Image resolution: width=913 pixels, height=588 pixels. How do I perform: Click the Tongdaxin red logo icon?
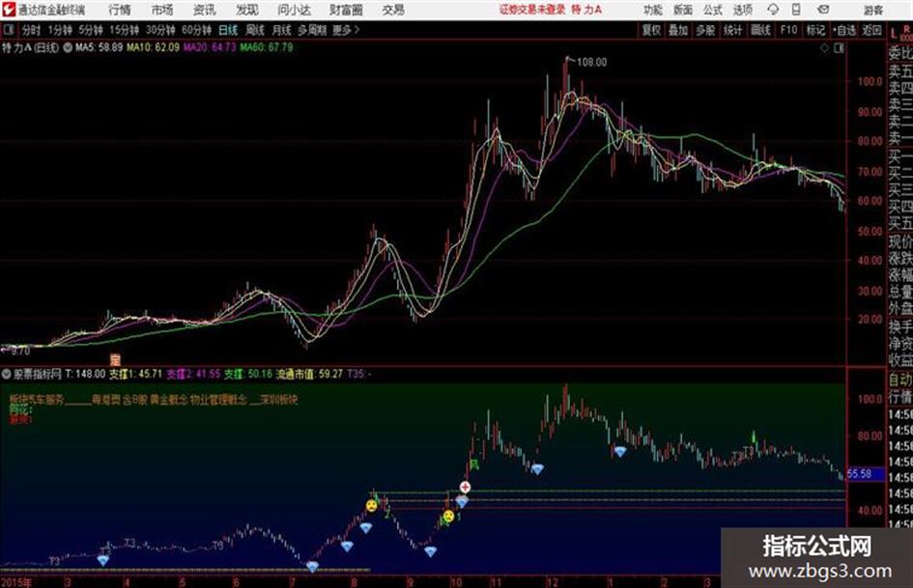coord(9,10)
